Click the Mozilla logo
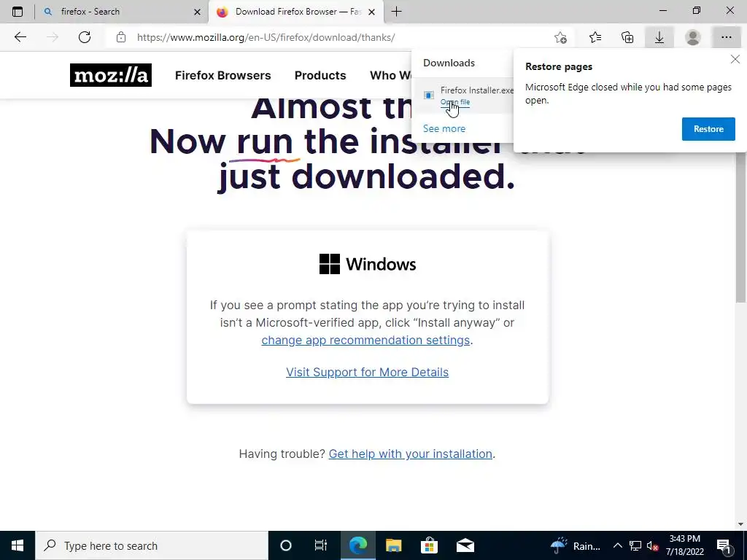Screen dimensions: 747x560 pyautogui.click(x=111, y=75)
